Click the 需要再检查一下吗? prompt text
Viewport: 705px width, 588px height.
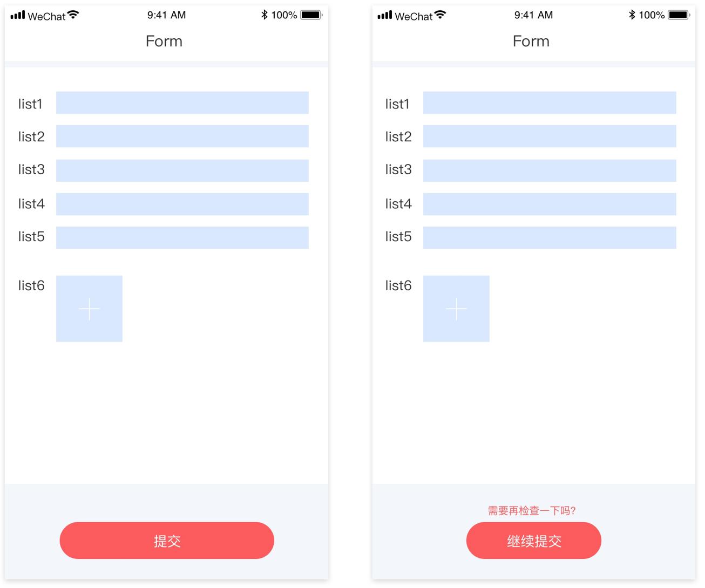point(532,510)
